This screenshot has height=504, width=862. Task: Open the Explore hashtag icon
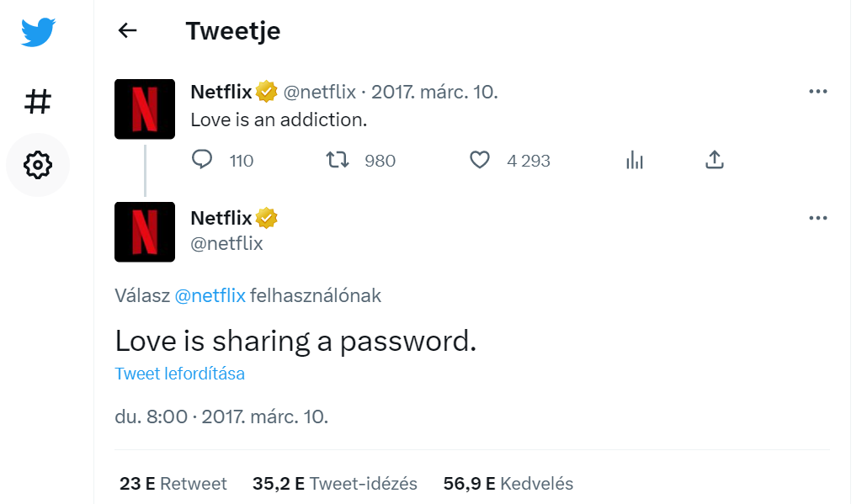click(x=38, y=102)
